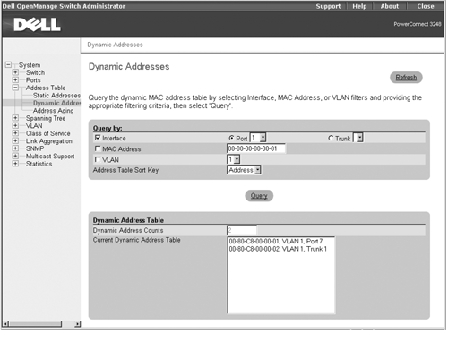Expand the Spanning Tree node
Image resolution: width=457 pixels, height=361 pixels.
15,118
